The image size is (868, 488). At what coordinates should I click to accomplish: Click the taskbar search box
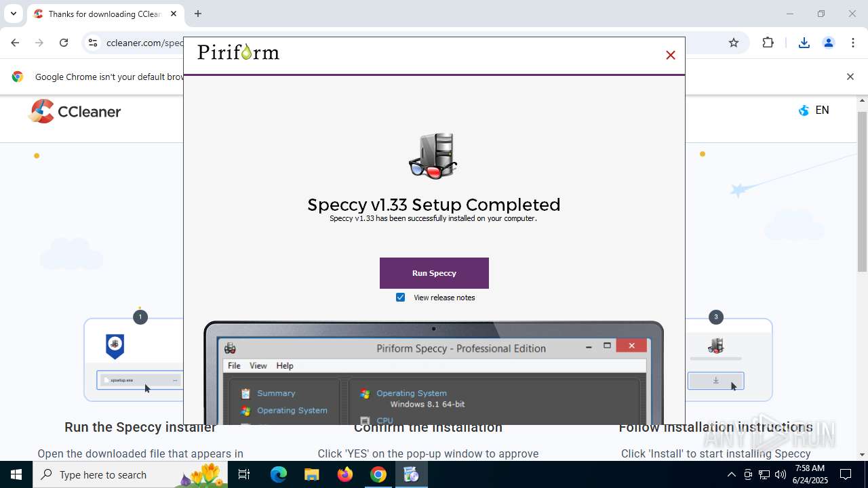(130, 474)
